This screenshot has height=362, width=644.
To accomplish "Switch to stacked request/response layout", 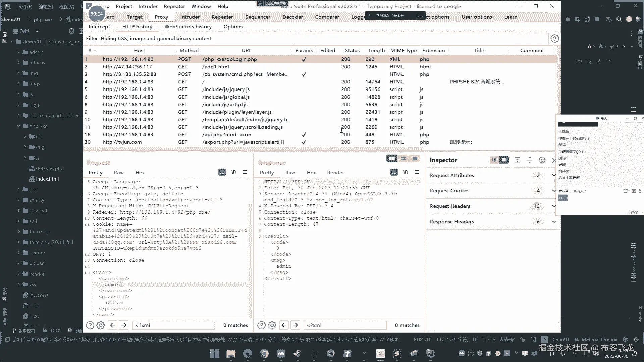I will 404,158.
